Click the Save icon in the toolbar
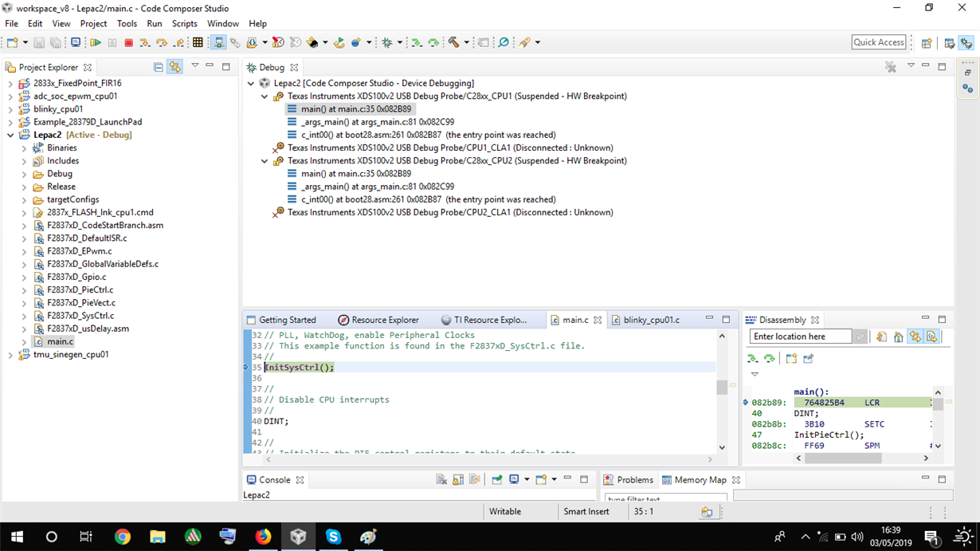This screenshot has width=980, height=551. tap(39, 42)
